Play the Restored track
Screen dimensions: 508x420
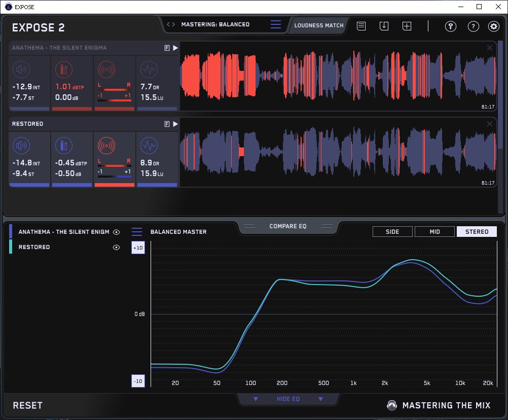(x=175, y=124)
